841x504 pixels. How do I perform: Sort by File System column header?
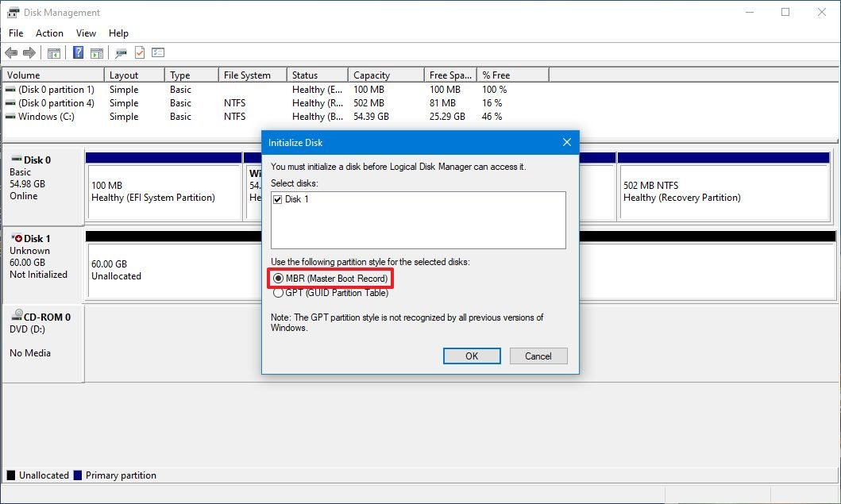(x=247, y=75)
